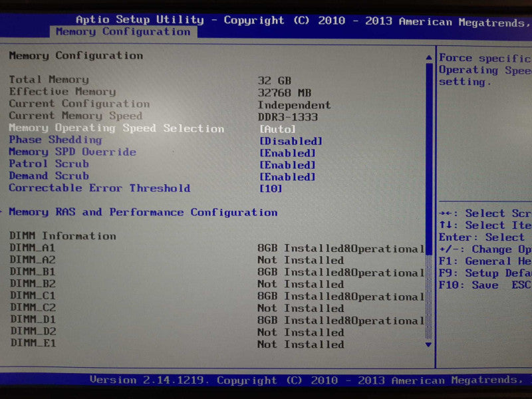Click the DIMM_B2 row label
Screen dimensions: 532x399
[x=33, y=284]
